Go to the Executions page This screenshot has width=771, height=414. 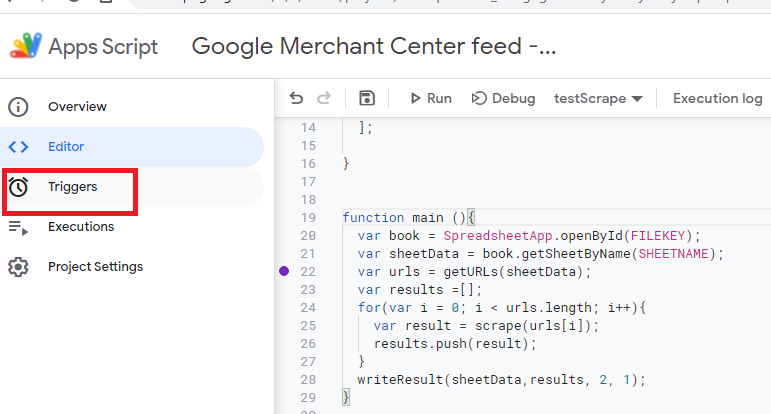[81, 227]
